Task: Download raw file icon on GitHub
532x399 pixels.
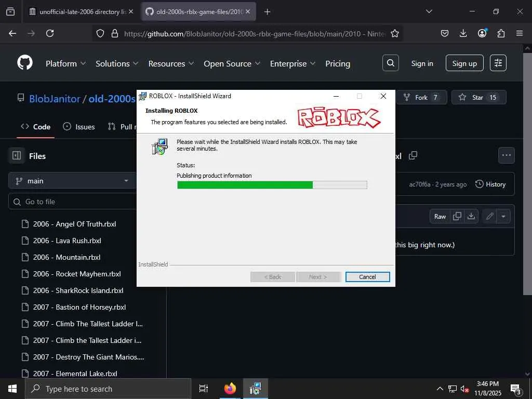Action: 471,216
